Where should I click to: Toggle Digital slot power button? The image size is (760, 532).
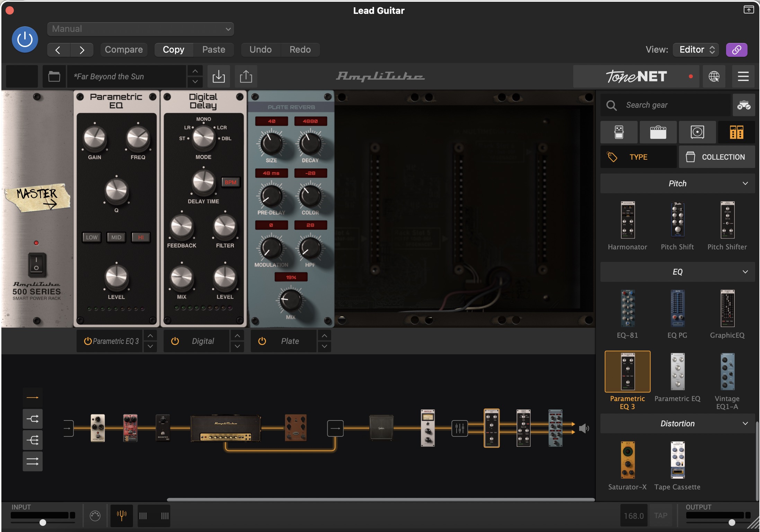175,341
